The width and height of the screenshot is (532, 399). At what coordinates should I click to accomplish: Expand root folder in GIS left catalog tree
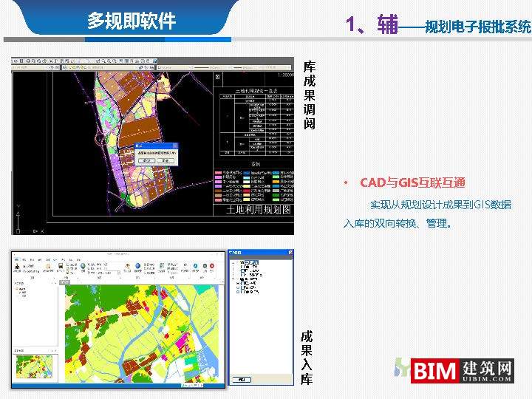[x=17, y=289]
